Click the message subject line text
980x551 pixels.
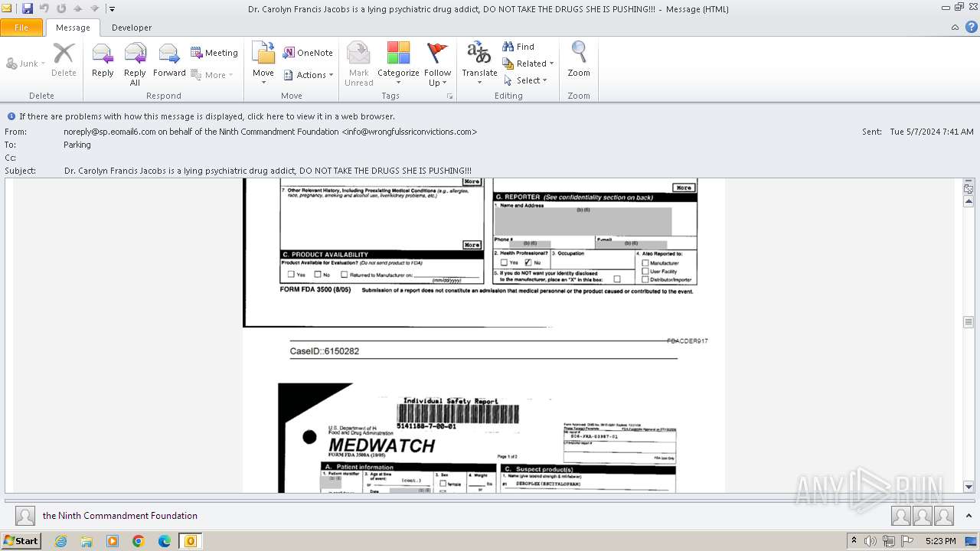[x=268, y=171]
